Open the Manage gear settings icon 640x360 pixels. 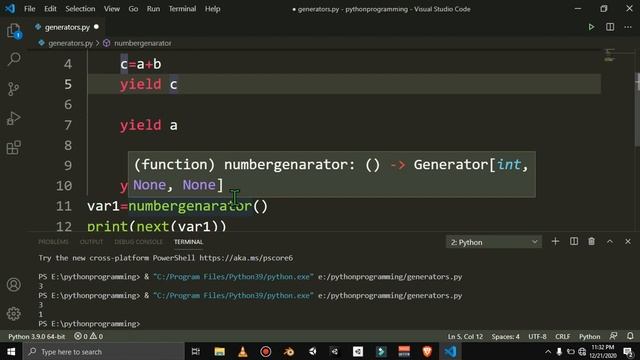pyautogui.click(x=13, y=313)
